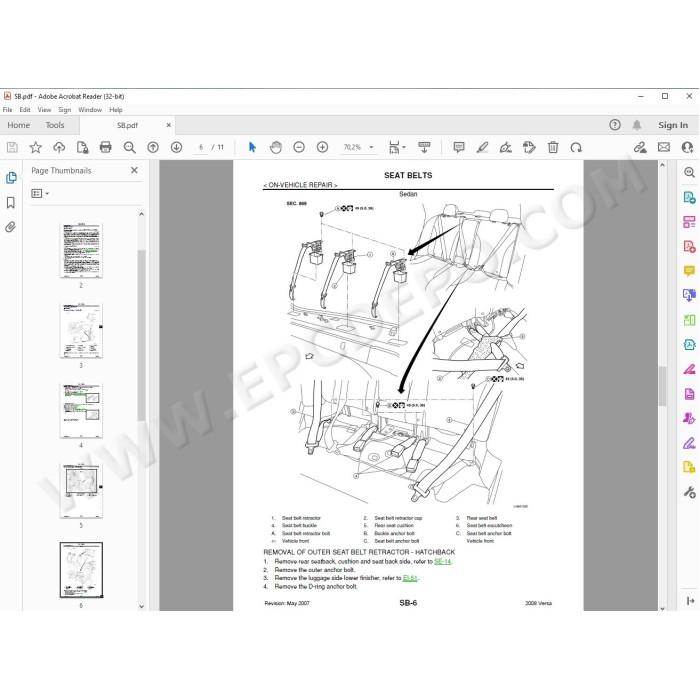The height and width of the screenshot is (700, 700).
Task: Click the scrolling mode keyboard icon
Action: 424,147
